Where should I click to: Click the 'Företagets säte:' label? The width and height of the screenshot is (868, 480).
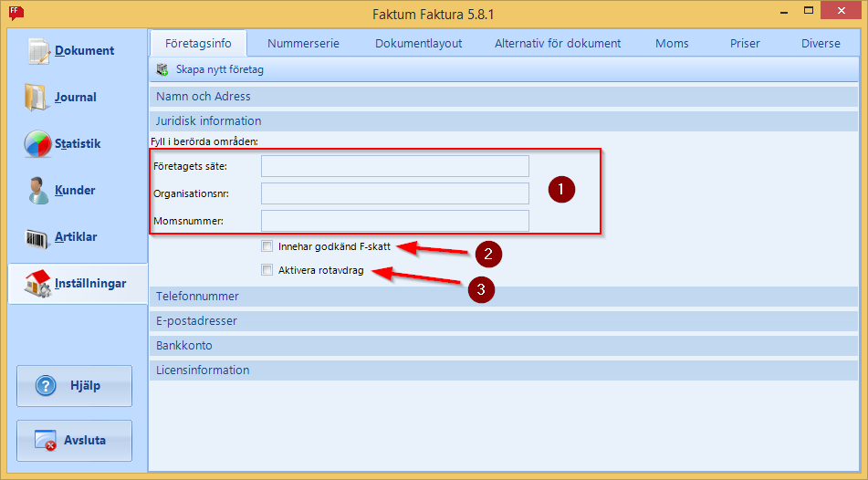pyautogui.click(x=190, y=166)
